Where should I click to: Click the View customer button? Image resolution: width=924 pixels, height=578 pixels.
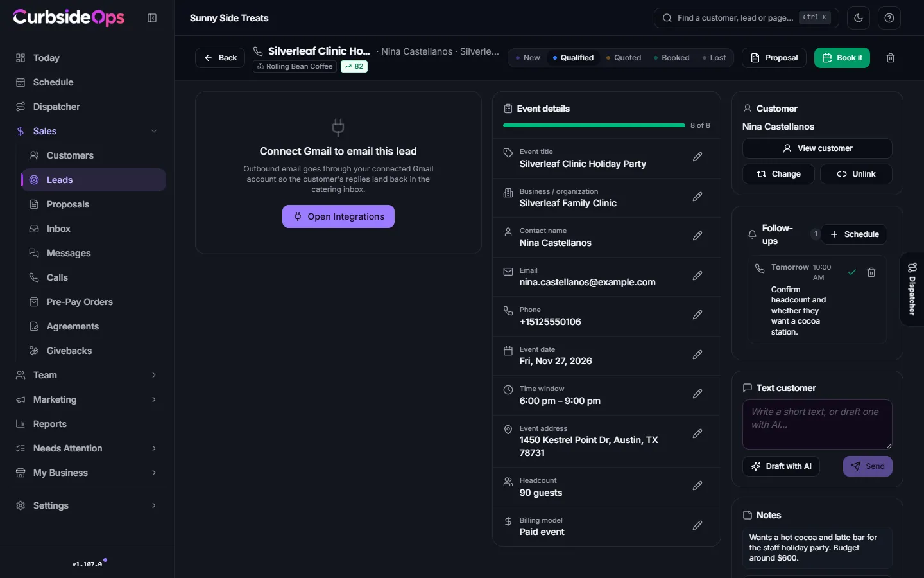click(x=817, y=148)
